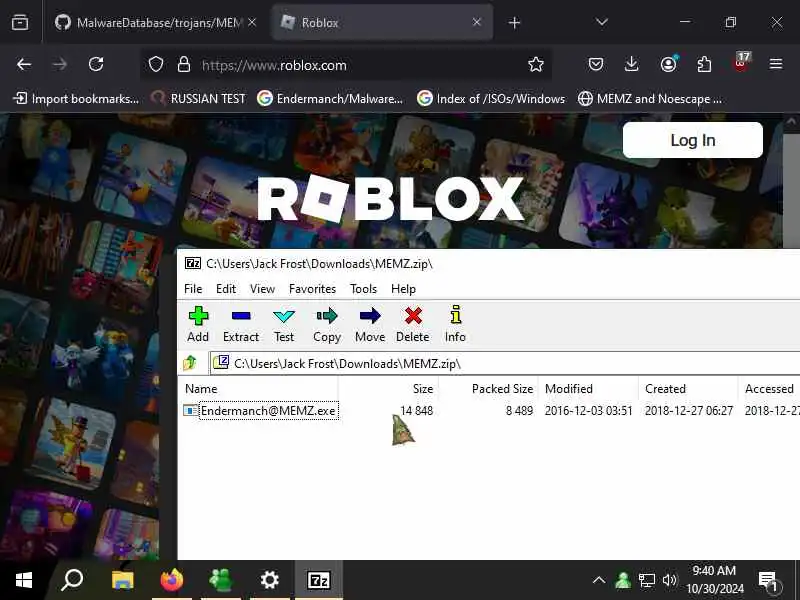Delete selected file with red X icon

[413, 324]
